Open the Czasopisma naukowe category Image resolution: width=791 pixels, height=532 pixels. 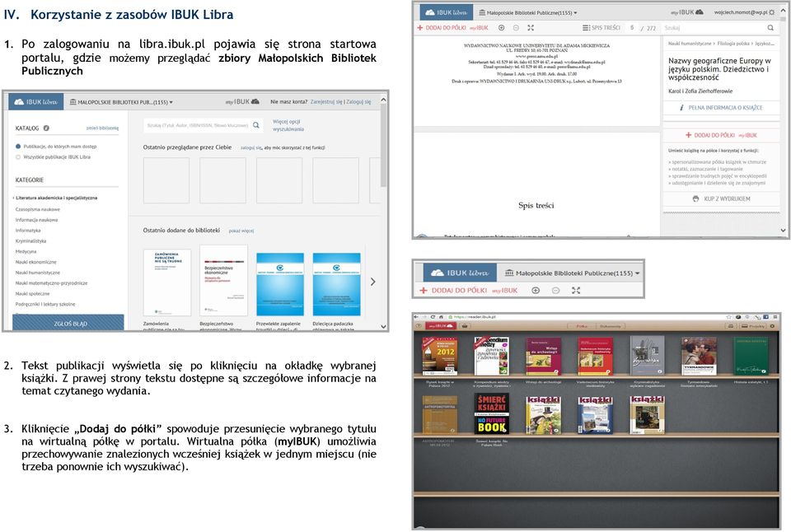(37, 209)
